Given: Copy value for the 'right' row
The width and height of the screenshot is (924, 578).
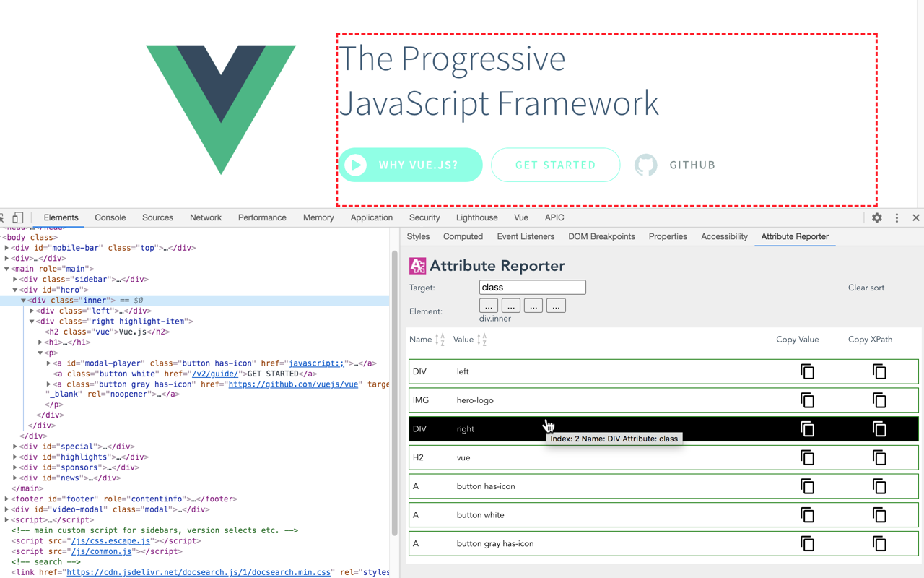Looking at the screenshot, I should [x=808, y=429].
